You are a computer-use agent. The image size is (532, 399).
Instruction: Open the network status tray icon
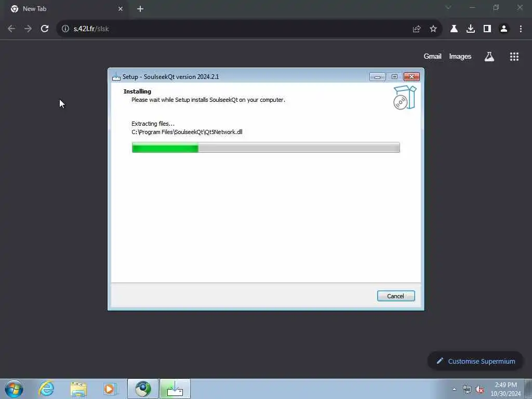pos(467,390)
